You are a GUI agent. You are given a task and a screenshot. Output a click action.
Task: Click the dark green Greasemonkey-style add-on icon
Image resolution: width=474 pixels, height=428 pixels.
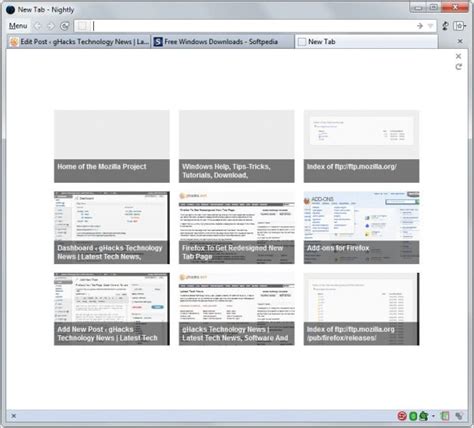424,416
